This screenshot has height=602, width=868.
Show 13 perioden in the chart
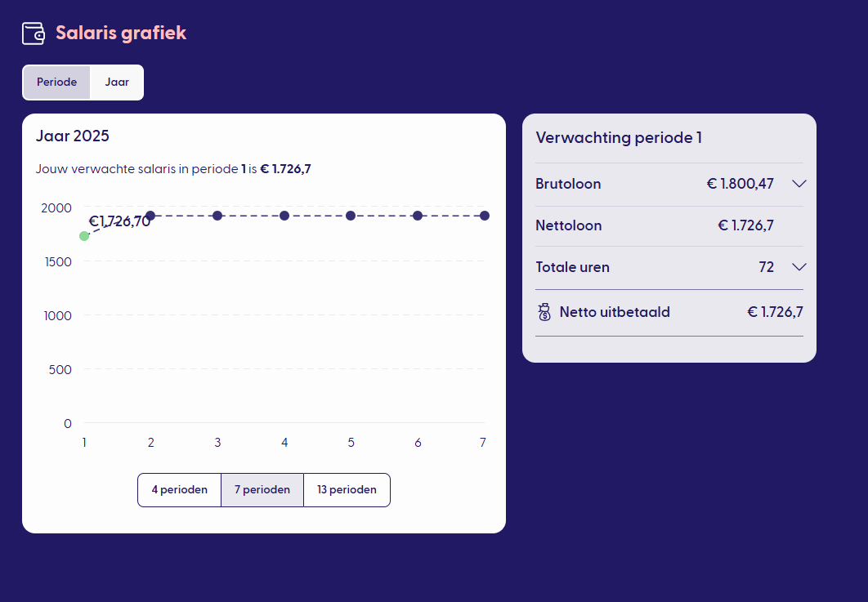[x=347, y=490]
